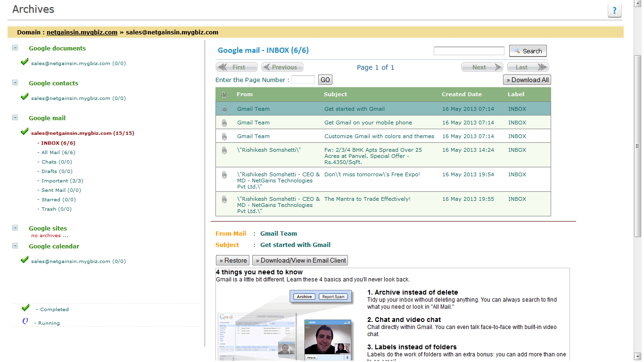The width and height of the screenshot is (644, 362).
Task: Open the Sent Mail (0/0) folder
Action: point(61,190)
